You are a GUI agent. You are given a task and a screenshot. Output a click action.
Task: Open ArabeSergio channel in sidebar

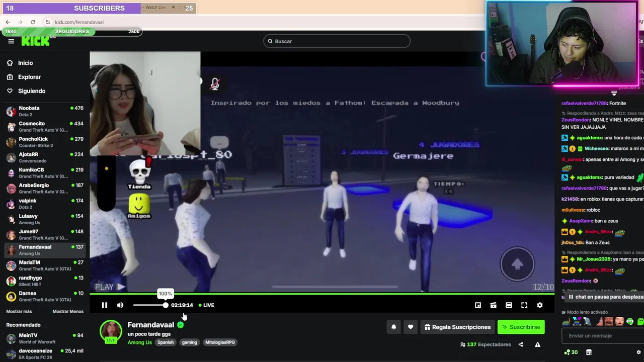pyautogui.click(x=45, y=189)
